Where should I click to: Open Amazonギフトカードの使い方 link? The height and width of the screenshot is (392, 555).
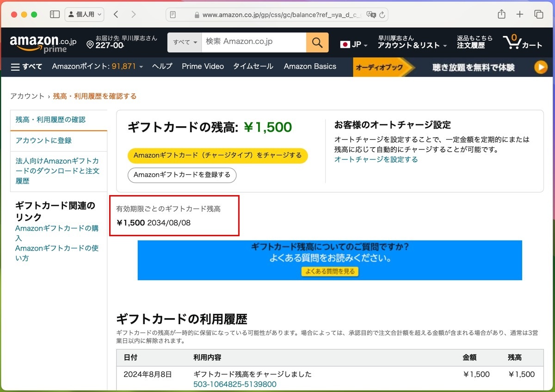[x=56, y=253]
